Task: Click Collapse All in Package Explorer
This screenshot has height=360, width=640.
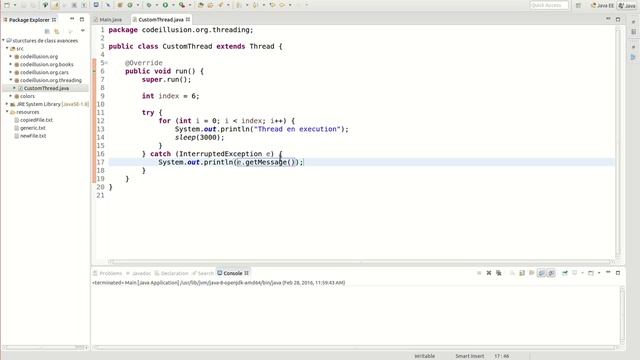Action: [47, 31]
